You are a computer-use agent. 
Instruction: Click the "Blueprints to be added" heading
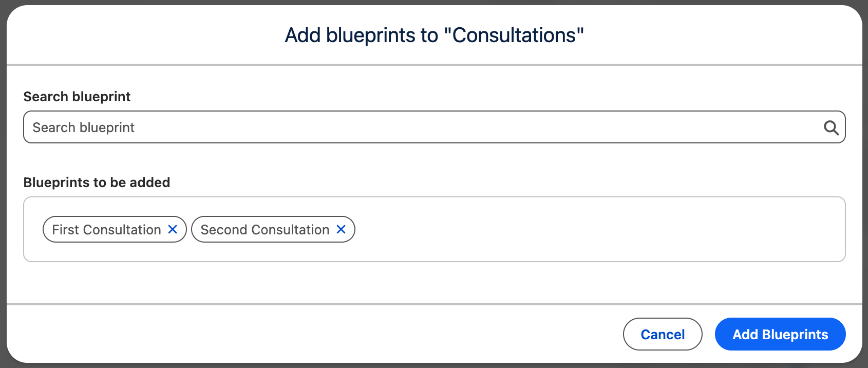coord(97,182)
